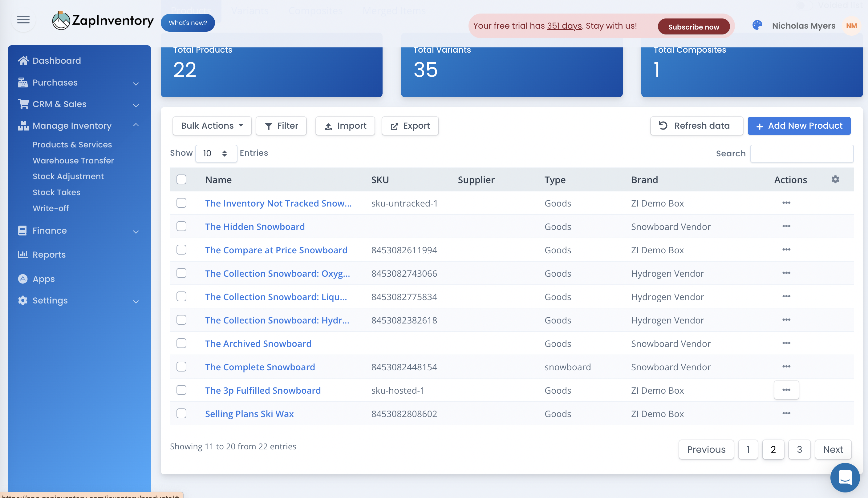
Task: Open the hamburger navigation menu
Action: pyautogui.click(x=23, y=19)
